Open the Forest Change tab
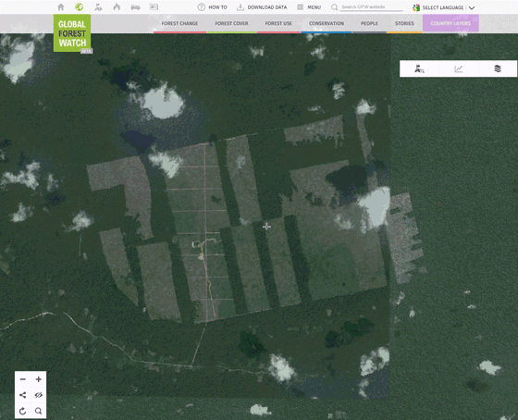Screen dimensions: 518x420 click(x=179, y=23)
